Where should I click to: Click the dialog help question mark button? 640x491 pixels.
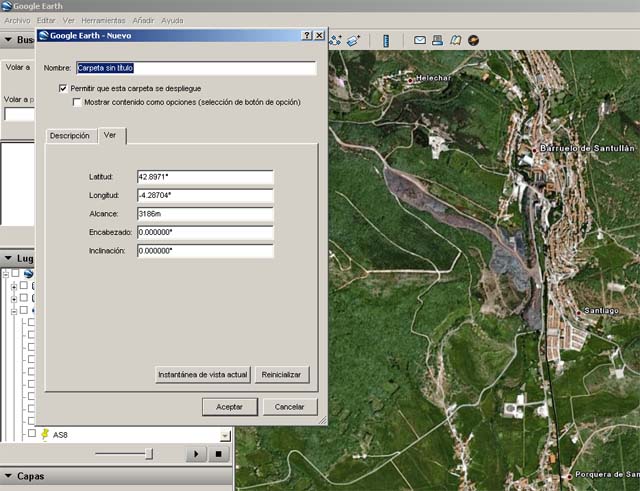[x=306, y=35]
